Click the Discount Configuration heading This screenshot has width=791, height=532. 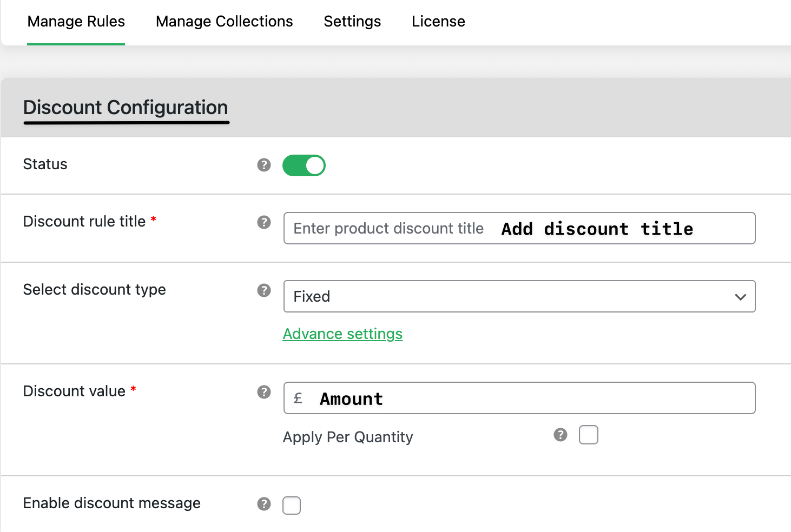coord(126,108)
